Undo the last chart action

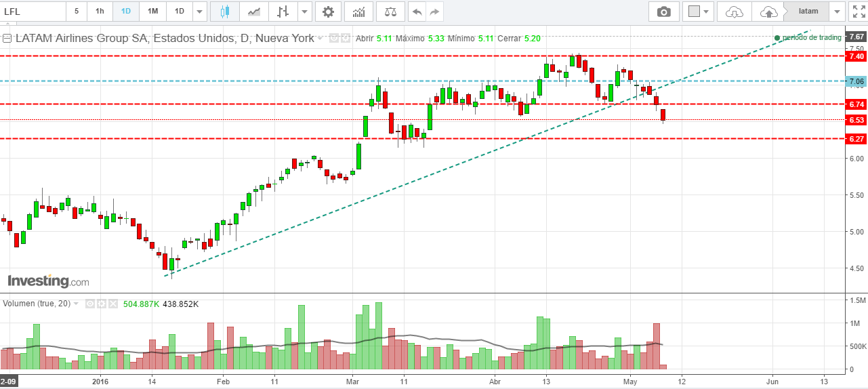[x=417, y=12]
